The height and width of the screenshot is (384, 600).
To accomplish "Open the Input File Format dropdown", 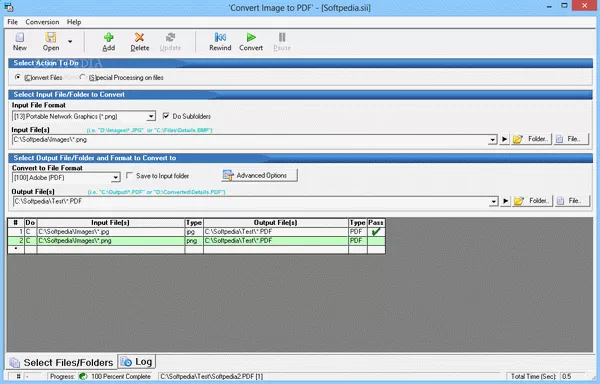I will click(x=151, y=116).
